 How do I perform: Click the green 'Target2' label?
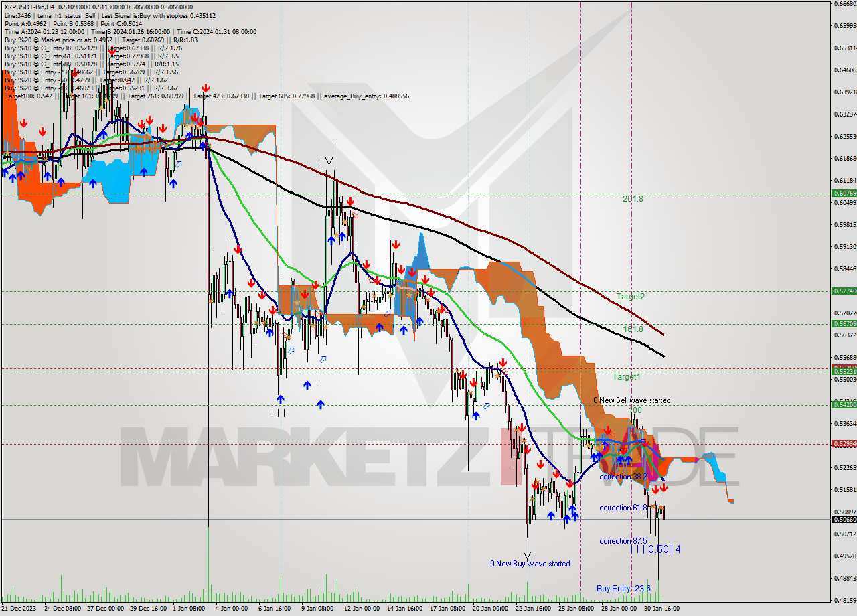[x=631, y=296]
